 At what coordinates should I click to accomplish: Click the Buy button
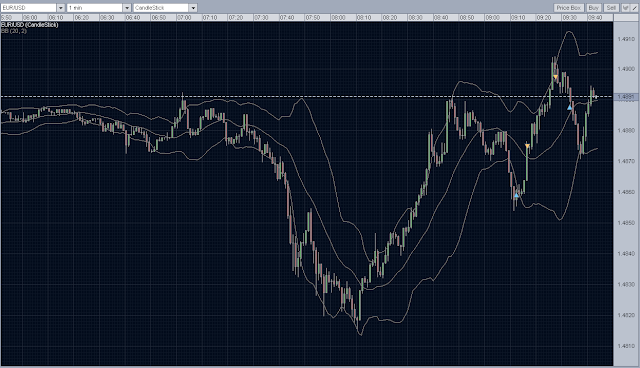pos(593,8)
